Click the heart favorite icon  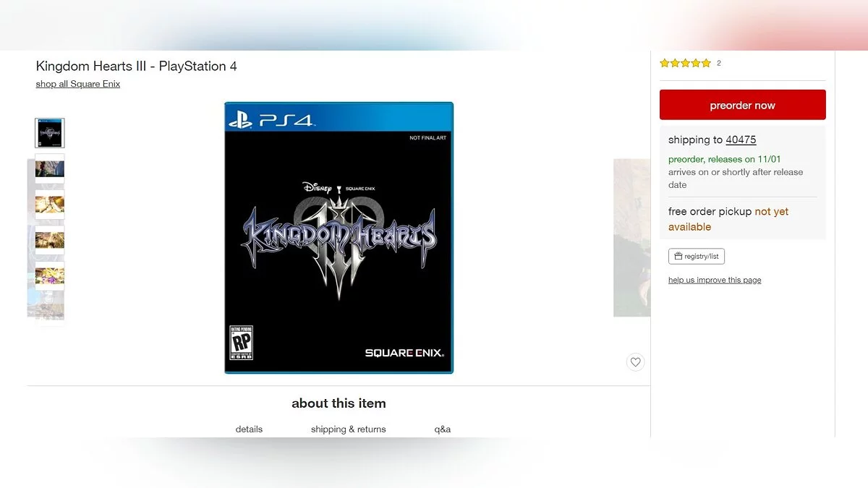pyautogui.click(x=635, y=362)
